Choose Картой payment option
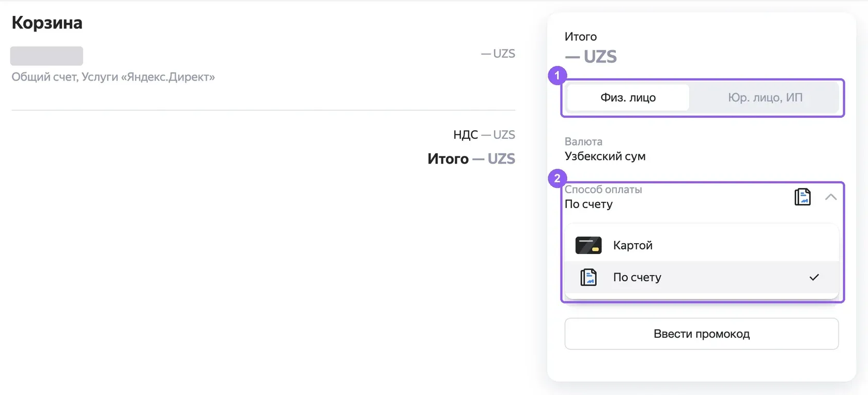 [702, 245]
